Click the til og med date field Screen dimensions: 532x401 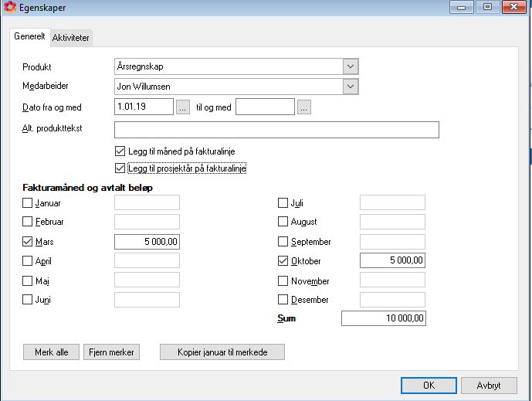click(x=265, y=107)
